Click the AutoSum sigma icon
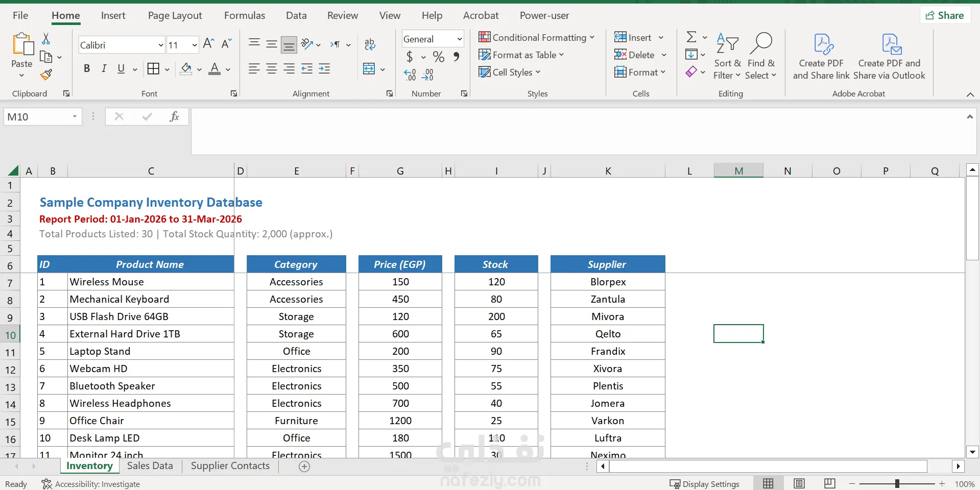Screen dimensions: 980x490 [x=691, y=37]
